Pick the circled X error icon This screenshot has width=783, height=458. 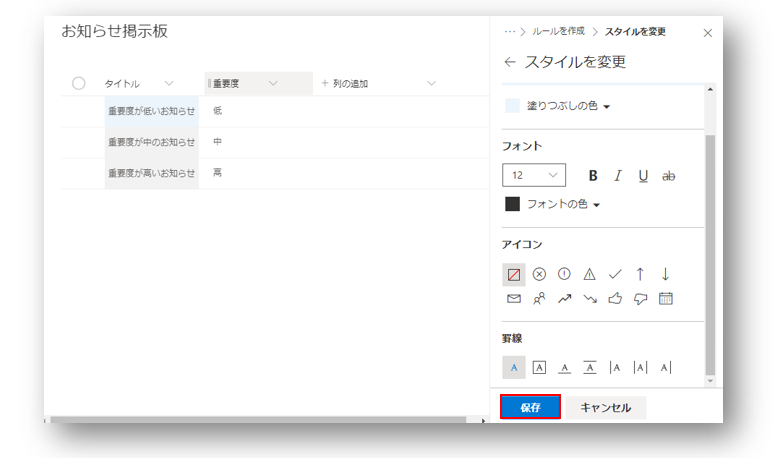539,274
